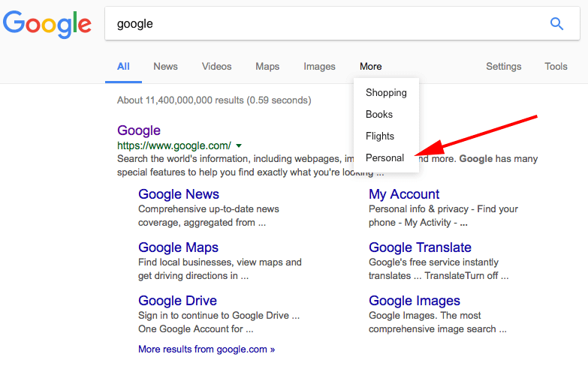Open the Images tab
Screen dimensions: 588x372
[x=319, y=67]
